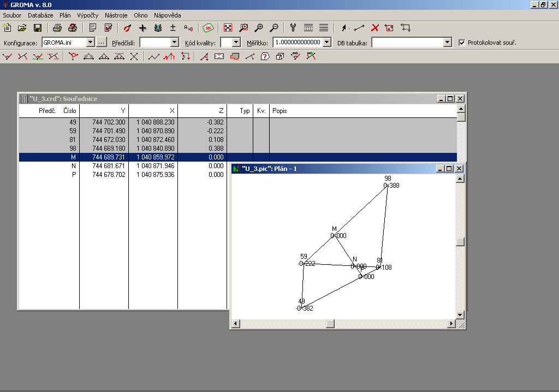The height and width of the screenshot is (392, 559).
Task: Toggle the Protokolovat souř. checkbox
Action: (x=462, y=43)
